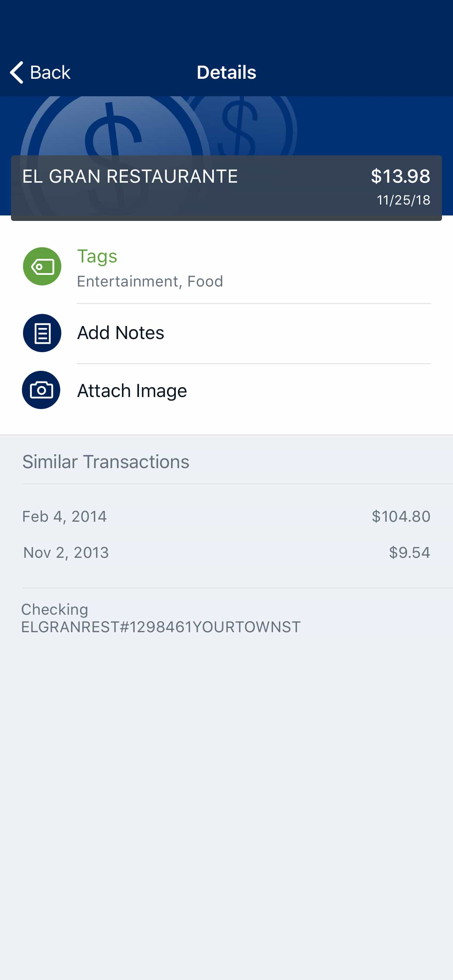Tap the $104.80 transaction amount

(401, 517)
